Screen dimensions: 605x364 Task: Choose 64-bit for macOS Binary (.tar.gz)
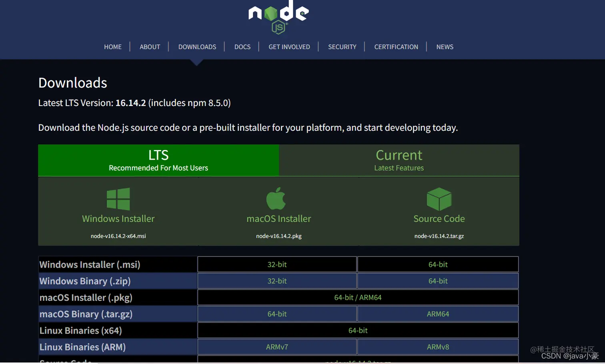pos(277,314)
